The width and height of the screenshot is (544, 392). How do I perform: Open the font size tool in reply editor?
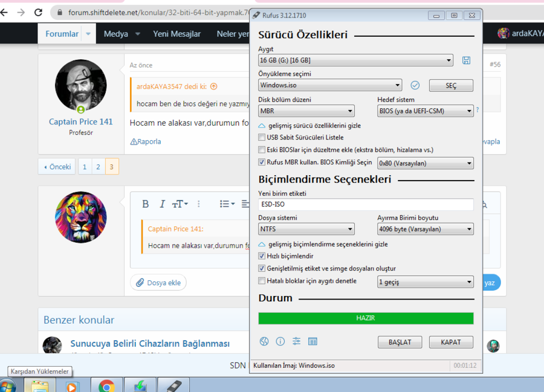point(180,204)
